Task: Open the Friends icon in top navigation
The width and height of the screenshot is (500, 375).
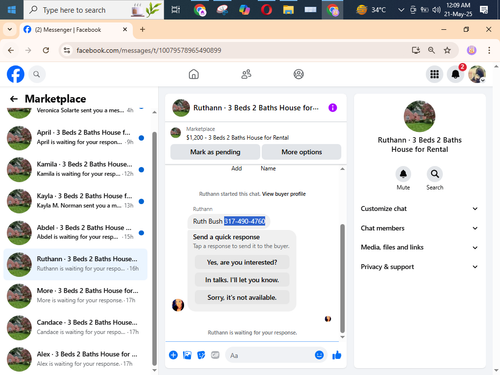Action: (246, 74)
